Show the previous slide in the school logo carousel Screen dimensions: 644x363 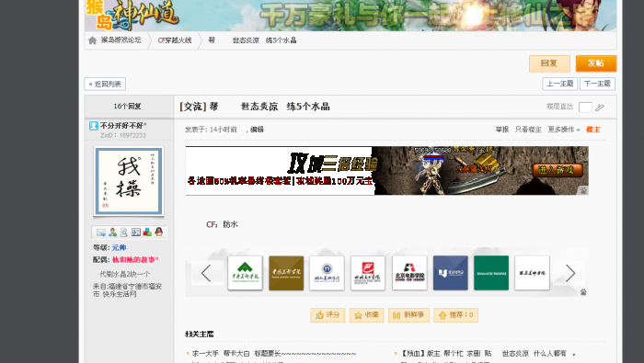coord(206,273)
